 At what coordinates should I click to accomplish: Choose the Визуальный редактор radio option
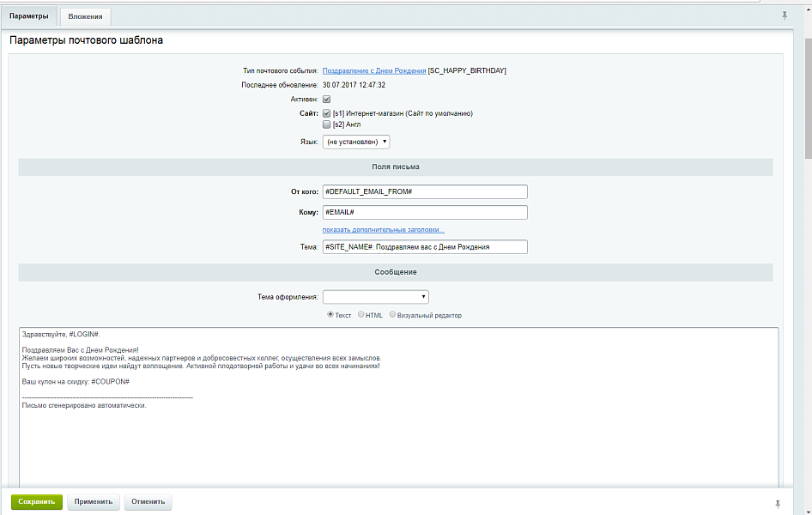click(393, 315)
